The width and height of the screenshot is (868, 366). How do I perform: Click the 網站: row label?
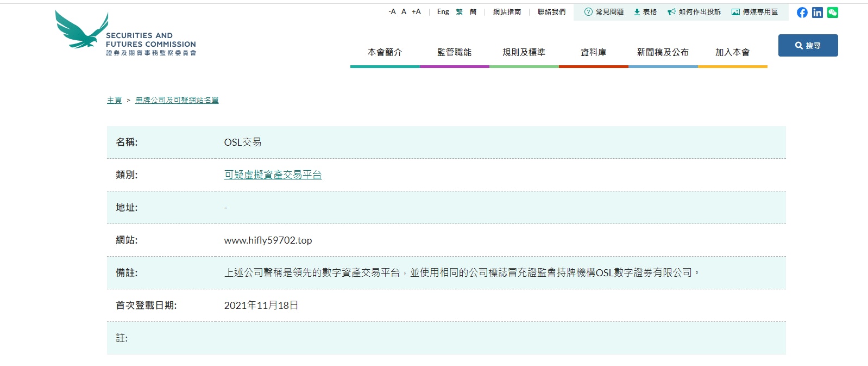(x=127, y=240)
